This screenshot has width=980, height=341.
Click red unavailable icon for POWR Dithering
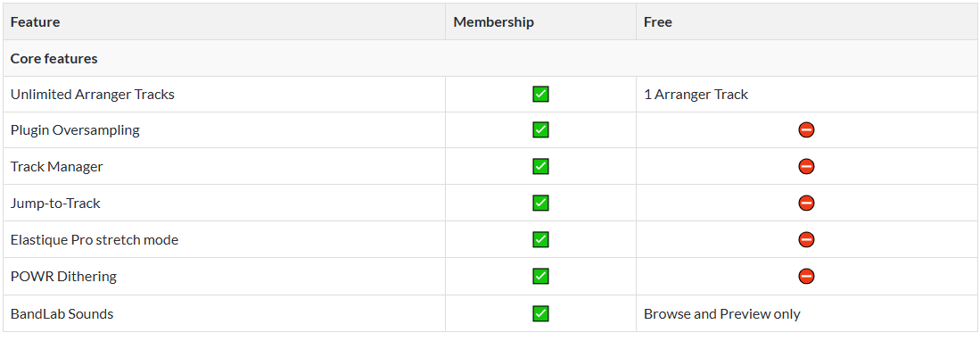tap(806, 276)
